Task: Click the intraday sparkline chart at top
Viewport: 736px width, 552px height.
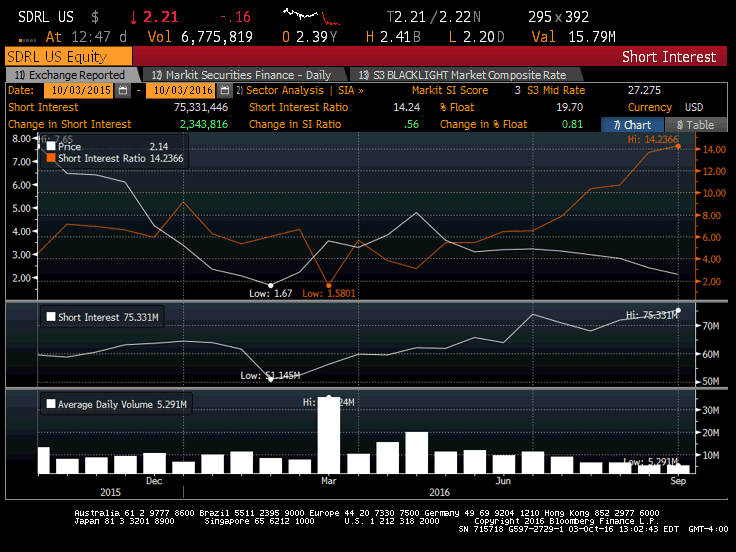Action: (x=311, y=16)
